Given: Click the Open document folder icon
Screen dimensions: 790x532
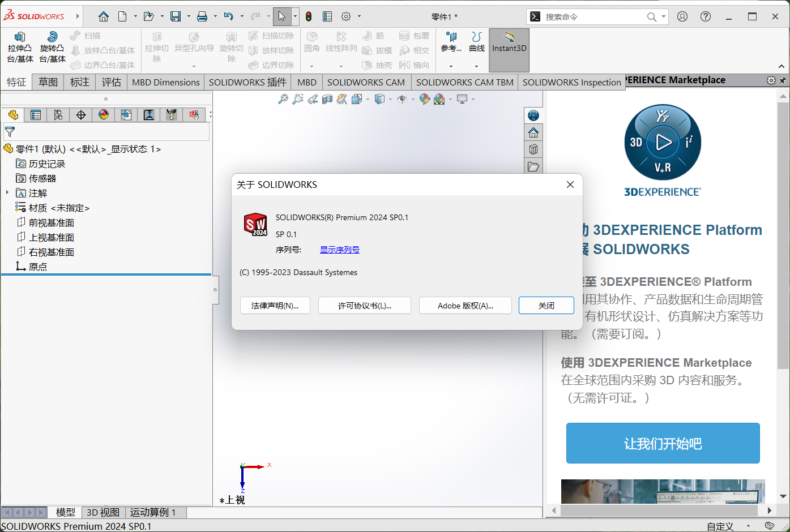Looking at the screenshot, I should [x=149, y=16].
